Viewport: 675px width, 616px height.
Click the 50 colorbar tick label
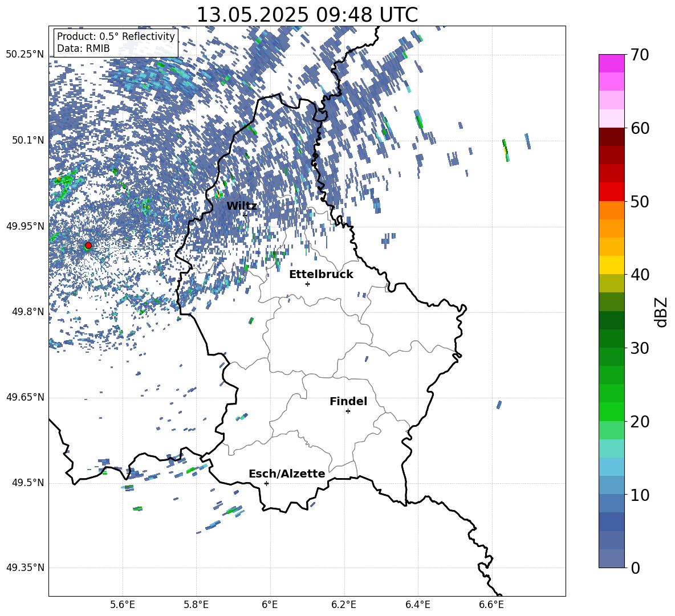click(640, 201)
